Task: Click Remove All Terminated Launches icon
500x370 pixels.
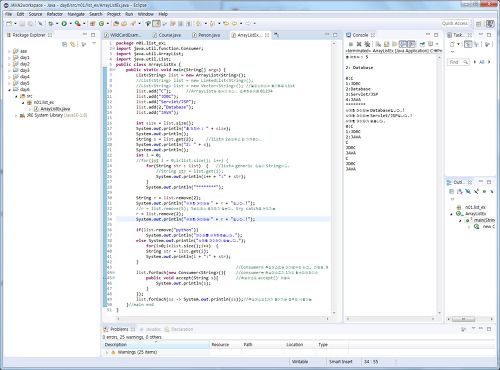Action: pyautogui.click(x=367, y=44)
